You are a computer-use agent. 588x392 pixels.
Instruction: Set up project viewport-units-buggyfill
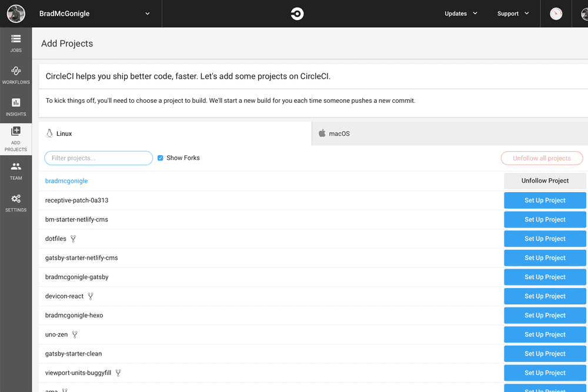coord(545,373)
